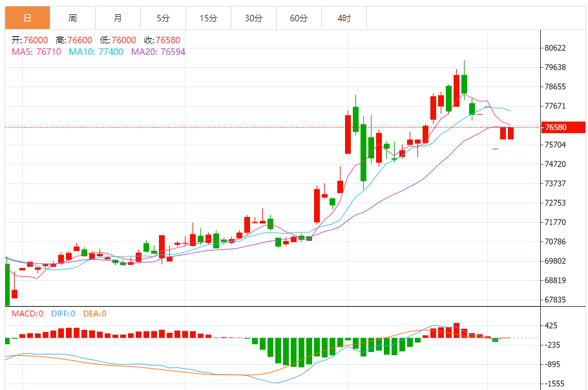Select the 30分 interval tab

coord(253,18)
